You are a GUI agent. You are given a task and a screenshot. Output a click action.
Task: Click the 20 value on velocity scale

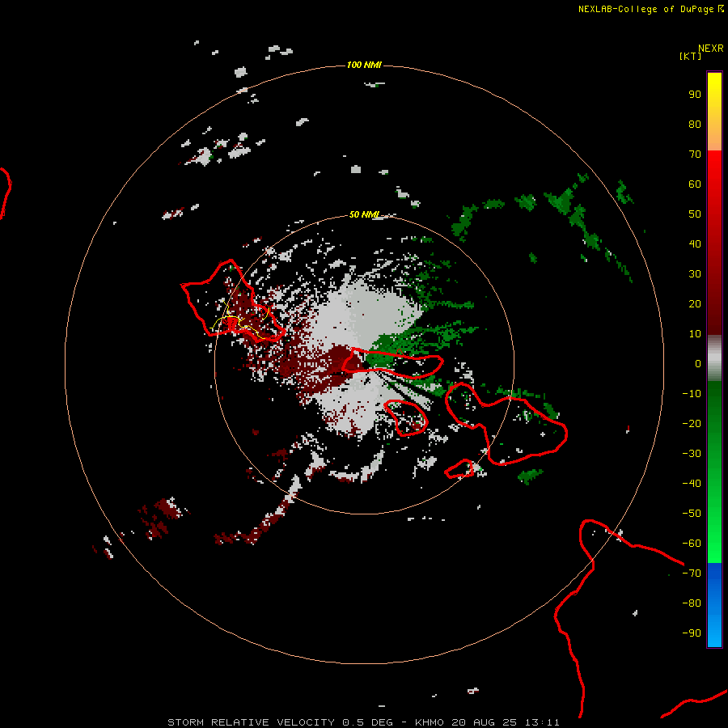(695, 304)
